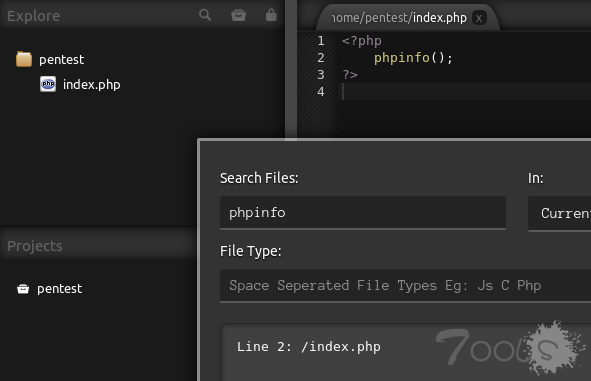591x381 pixels.
Task: Click line number 2 in editor gutter
Action: point(321,58)
